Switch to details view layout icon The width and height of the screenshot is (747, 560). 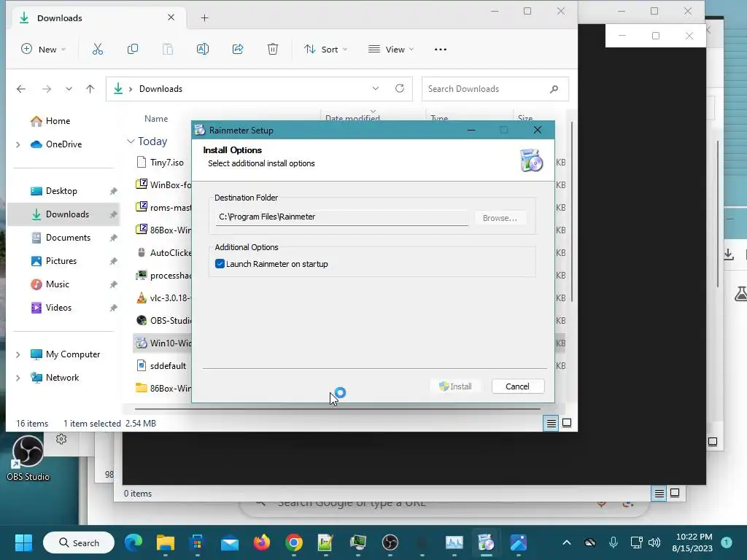[551, 423]
